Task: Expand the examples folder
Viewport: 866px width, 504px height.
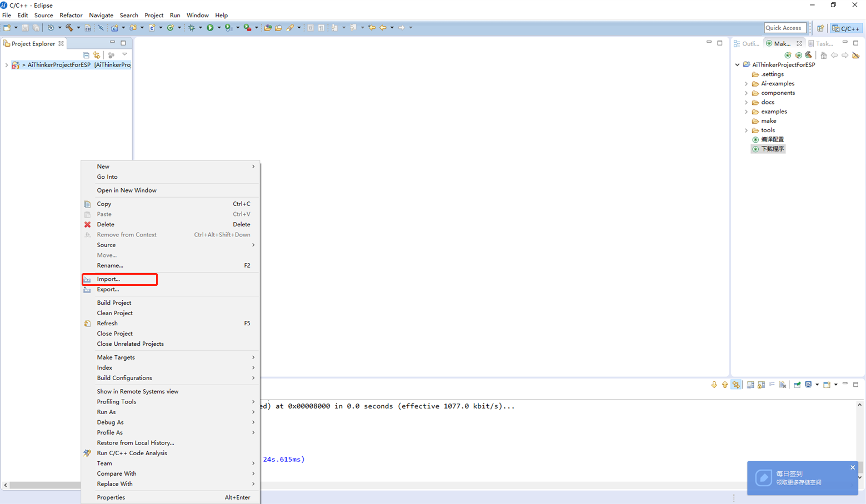Action: (x=747, y=112)
